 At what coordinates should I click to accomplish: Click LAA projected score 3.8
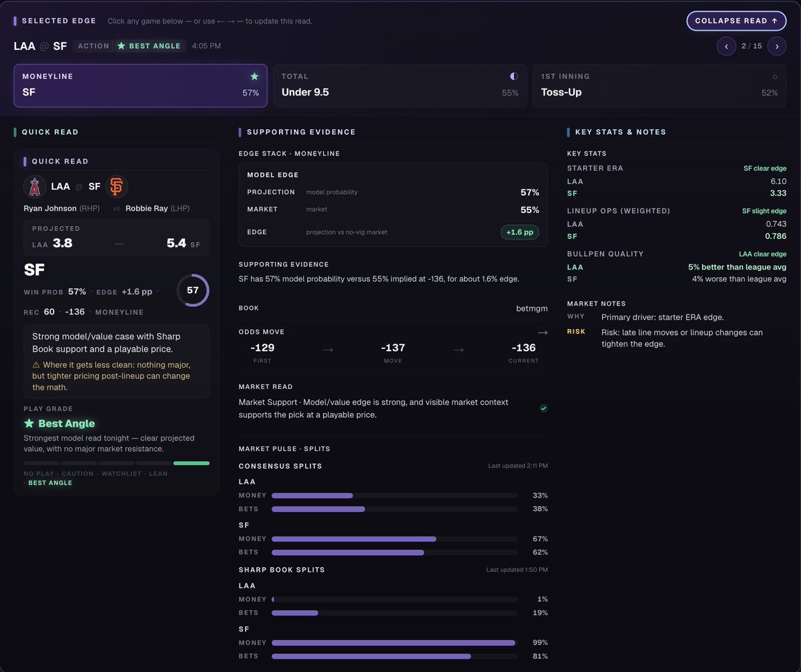[63, 243]
